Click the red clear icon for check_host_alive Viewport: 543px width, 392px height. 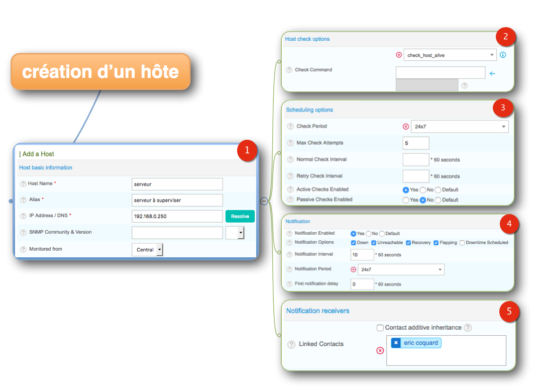click(x=399, y=55)
